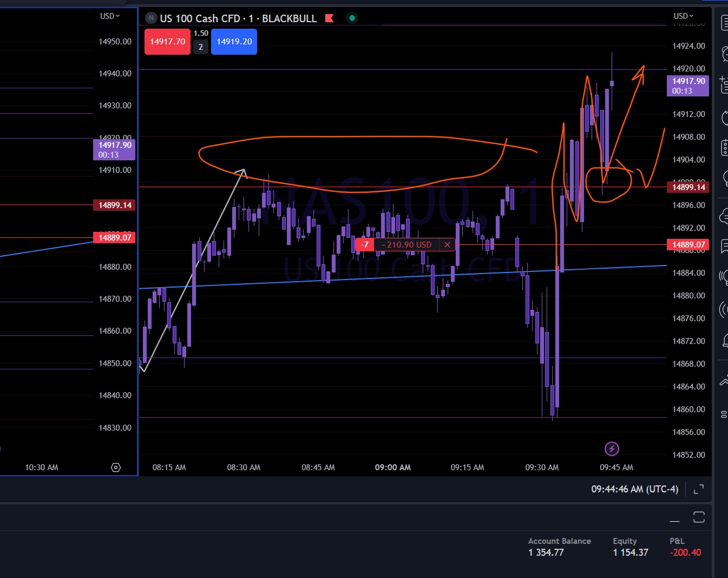
Task: Open the USD currency dropdown on right chart
Action: (684, 16)
